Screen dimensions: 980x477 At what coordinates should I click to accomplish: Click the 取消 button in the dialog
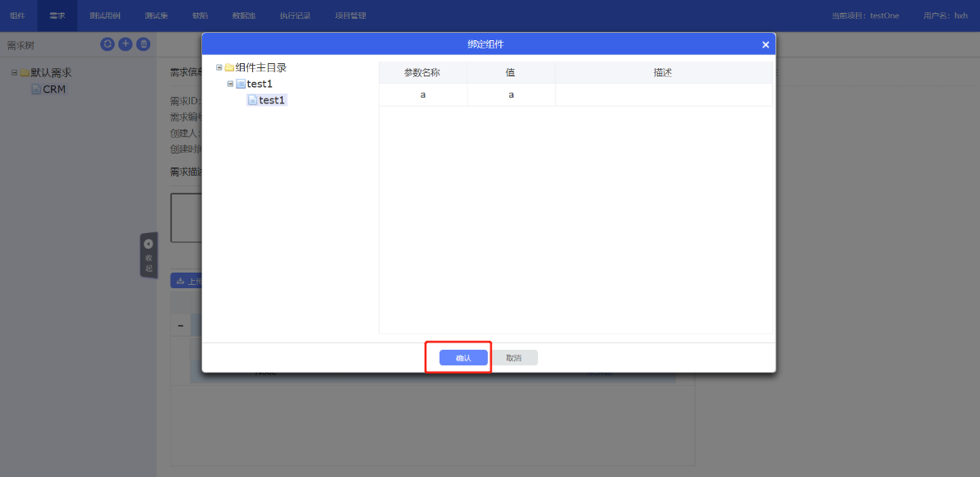pos(514,358)
